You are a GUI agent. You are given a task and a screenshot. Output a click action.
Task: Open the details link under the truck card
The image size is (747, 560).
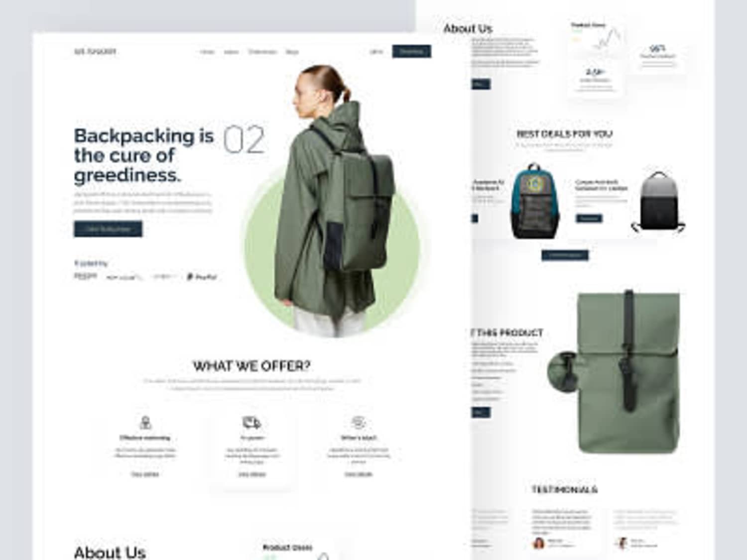point(251,474)
